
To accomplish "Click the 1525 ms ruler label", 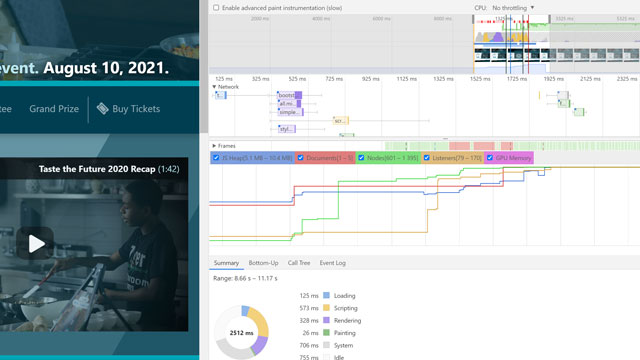I will pyautogui.click(x=480, y=79).
